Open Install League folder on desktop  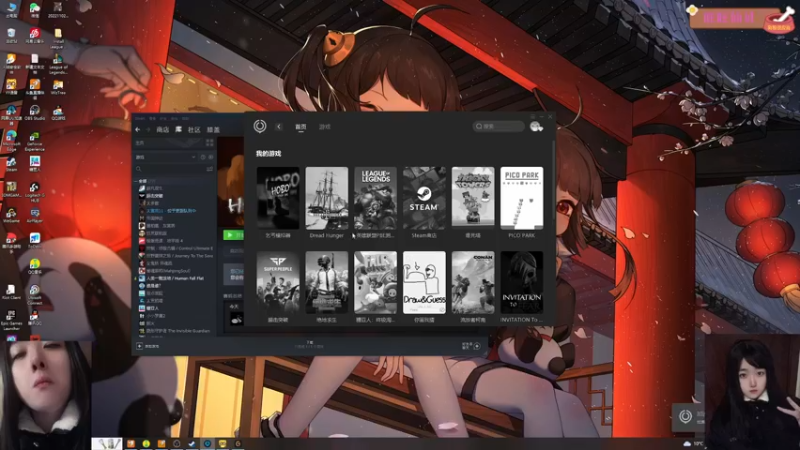pos(58,38)
